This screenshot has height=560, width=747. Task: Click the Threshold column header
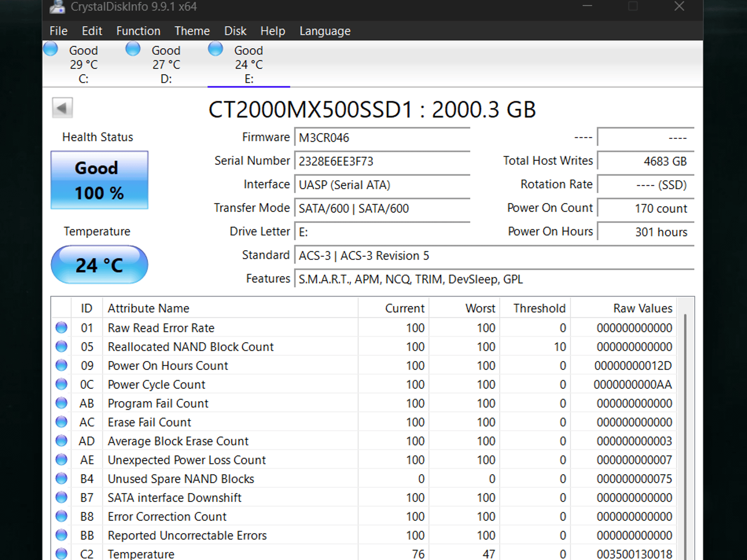(x=535, y=308)
